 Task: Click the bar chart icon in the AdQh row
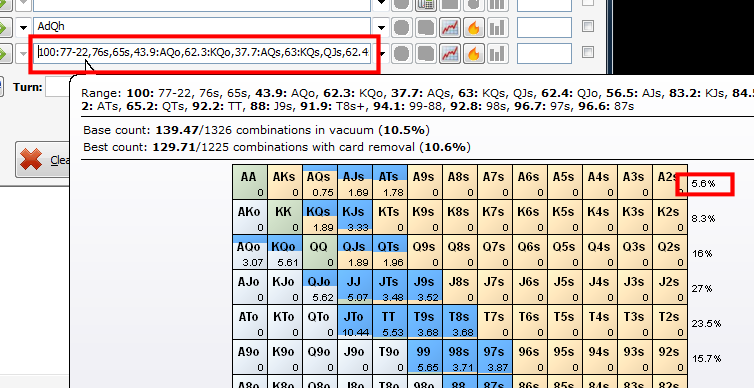[497, 27]
